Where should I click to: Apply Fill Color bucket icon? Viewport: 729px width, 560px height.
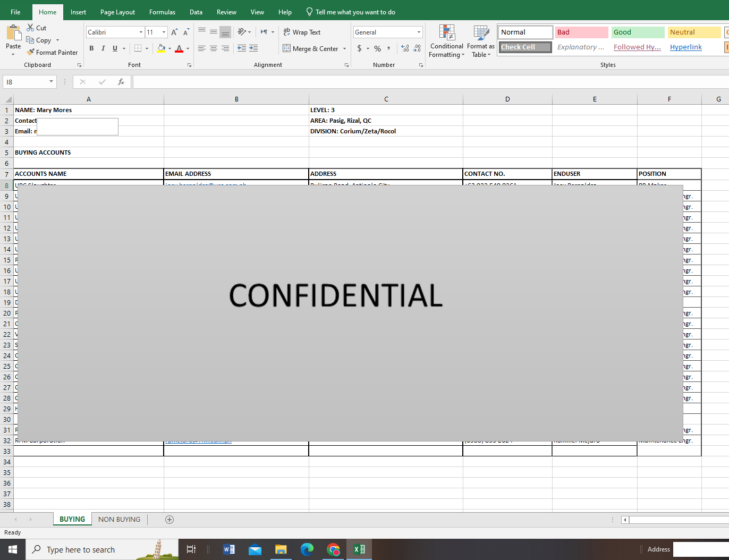tap(161, 48)
